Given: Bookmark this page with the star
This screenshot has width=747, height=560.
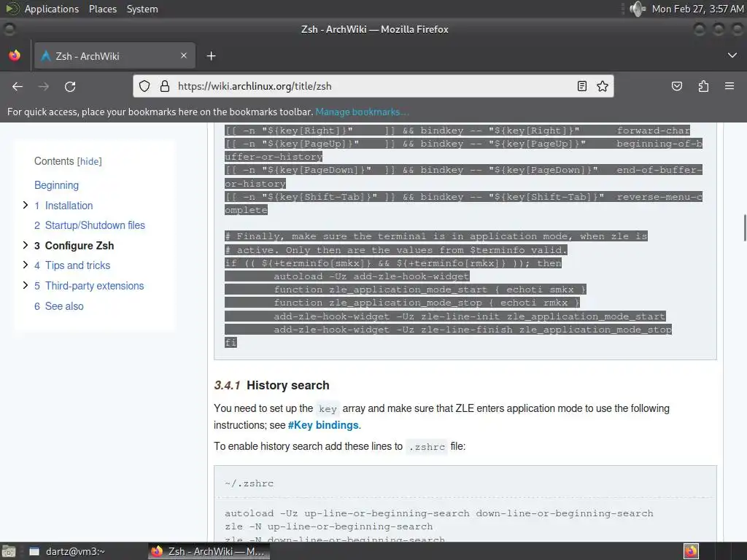Looking at the screenshot, I should click(603, 86).
